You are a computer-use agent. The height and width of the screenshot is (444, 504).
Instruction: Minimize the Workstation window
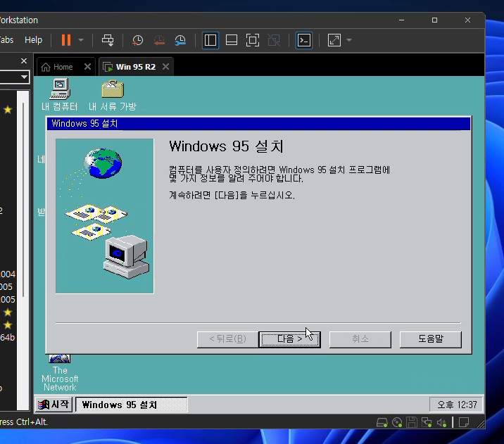401,20
